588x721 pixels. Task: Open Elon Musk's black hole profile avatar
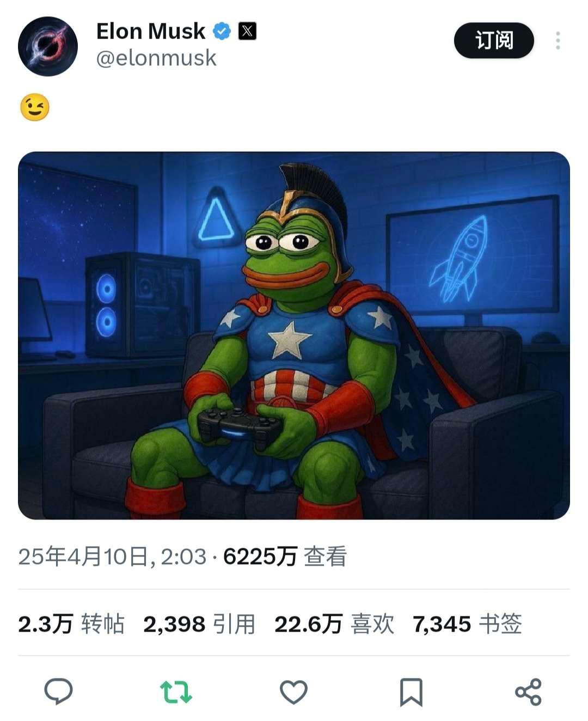tap(48, 46)
